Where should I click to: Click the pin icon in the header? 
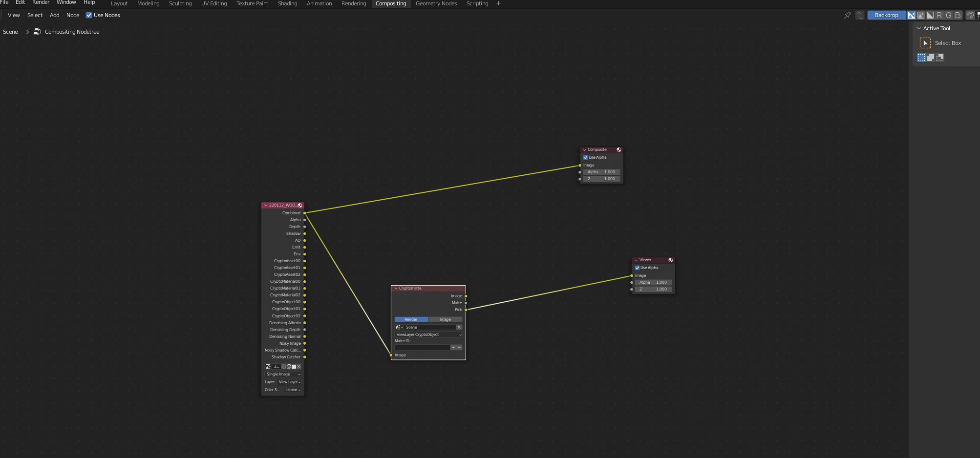[847, 15]
